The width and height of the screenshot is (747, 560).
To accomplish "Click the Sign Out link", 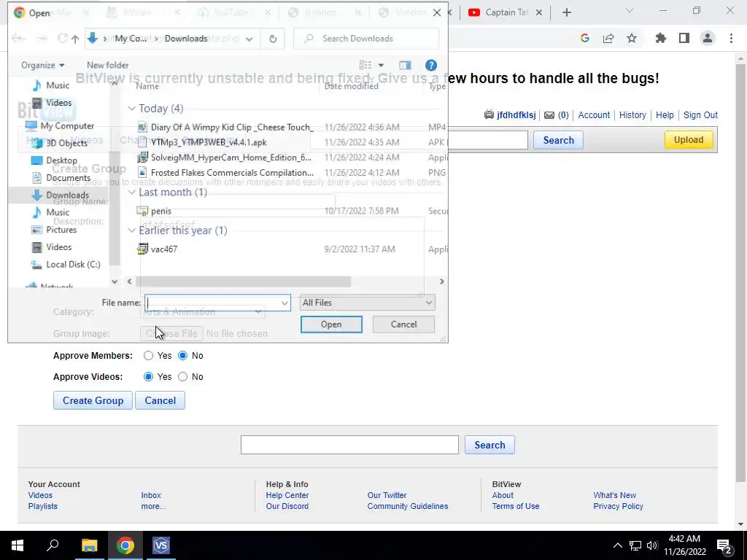I will coord(700,115).
